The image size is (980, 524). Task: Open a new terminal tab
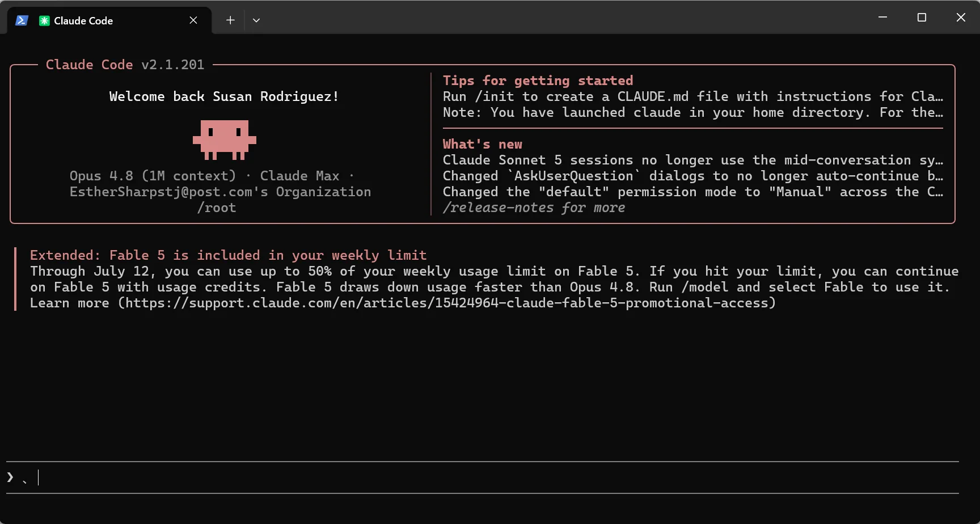[230, 20]
